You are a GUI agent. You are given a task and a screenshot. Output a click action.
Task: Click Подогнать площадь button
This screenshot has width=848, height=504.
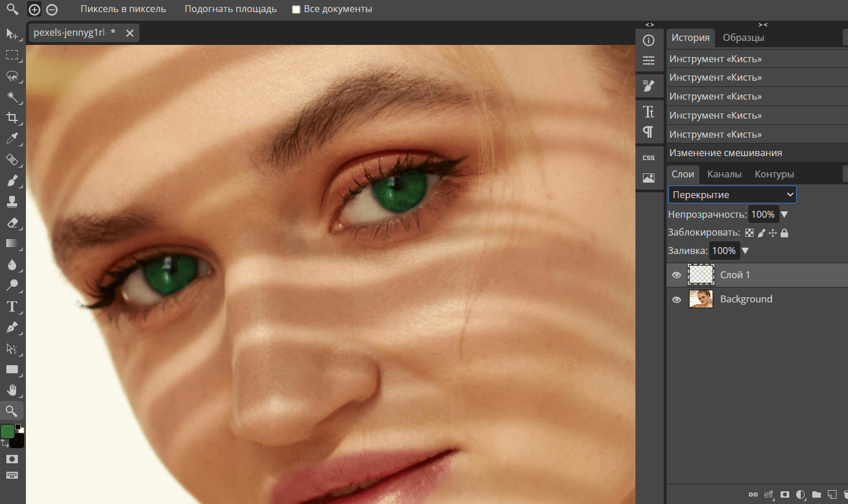tap(230, 9)
